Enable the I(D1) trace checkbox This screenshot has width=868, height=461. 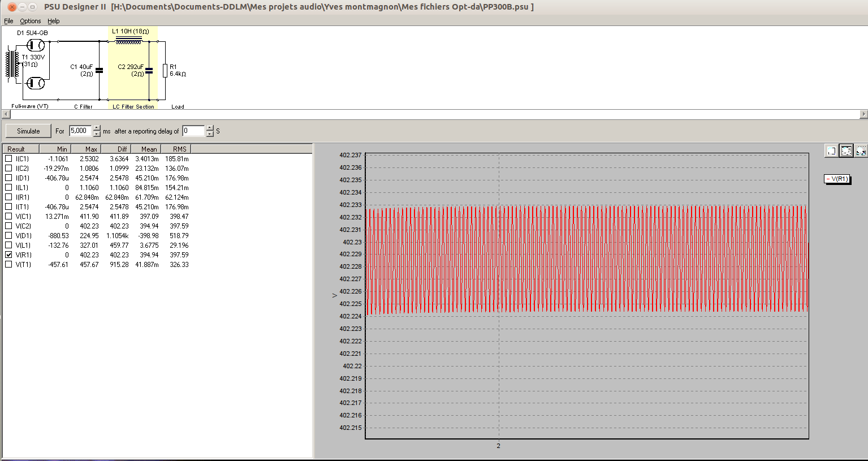click(8, 178)
